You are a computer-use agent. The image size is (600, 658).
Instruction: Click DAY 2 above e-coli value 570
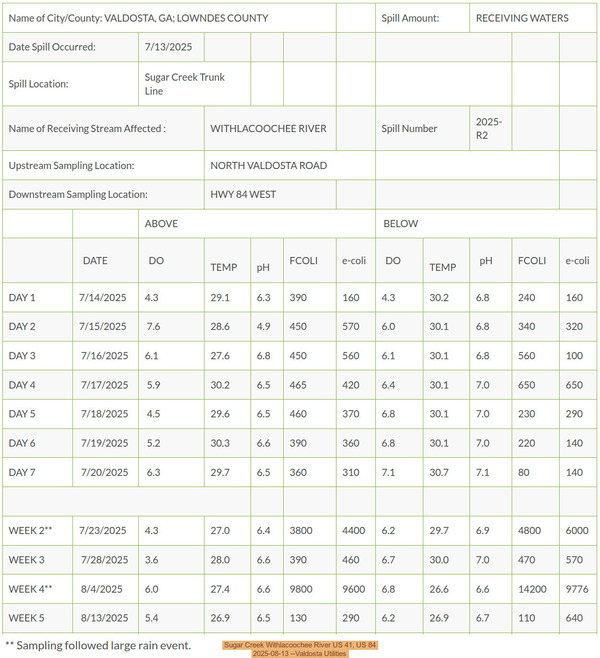tap(350, 326)
